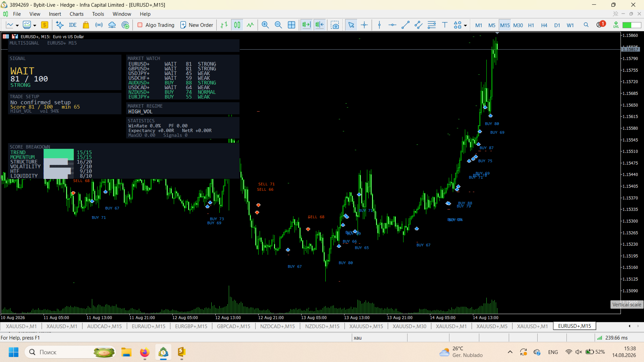
Task: Tile windows with the grid icon
Action: click(x=291, y=25)
